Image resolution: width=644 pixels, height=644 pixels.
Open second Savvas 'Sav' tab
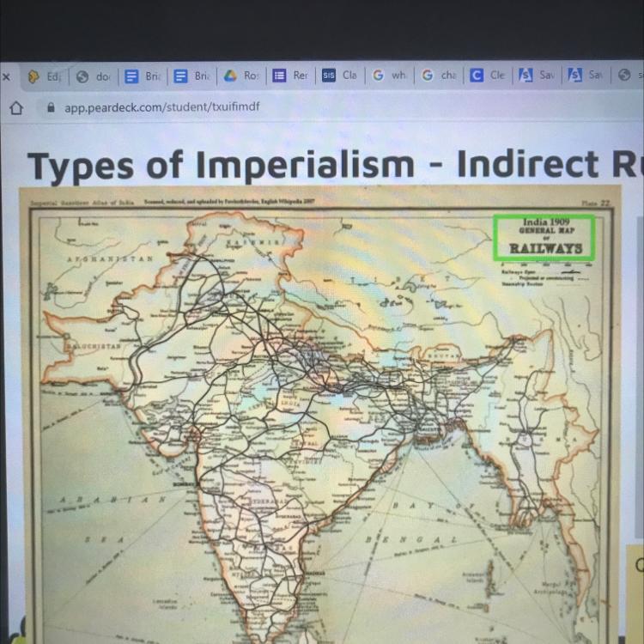[586, 75]
